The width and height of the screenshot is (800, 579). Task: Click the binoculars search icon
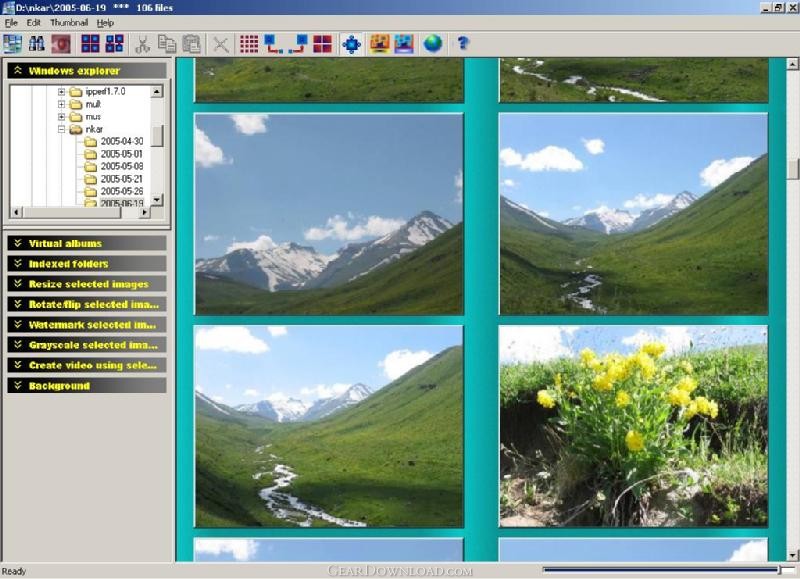pos(36,44)
